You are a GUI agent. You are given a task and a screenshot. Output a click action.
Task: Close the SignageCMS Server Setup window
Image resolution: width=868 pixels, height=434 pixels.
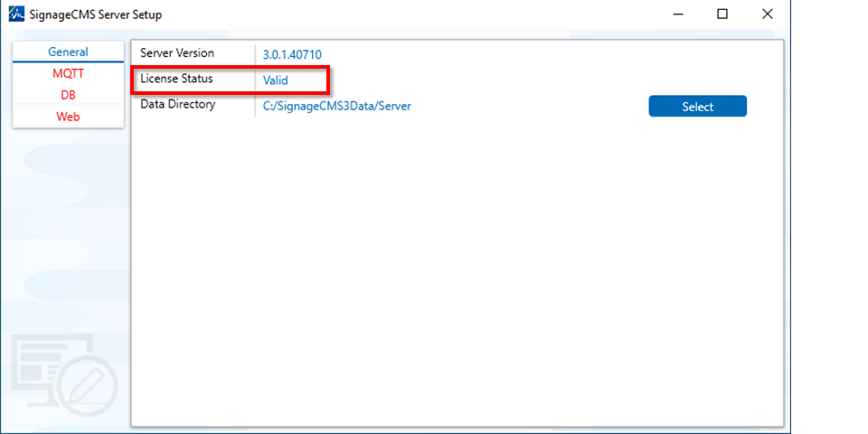pos(768,14)
